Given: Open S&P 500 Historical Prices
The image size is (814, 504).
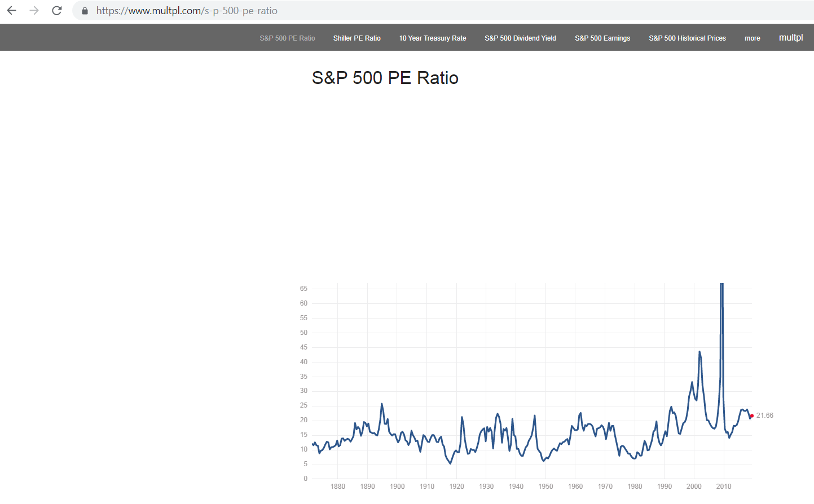Looking at the screenshot, I should point(687,38).
